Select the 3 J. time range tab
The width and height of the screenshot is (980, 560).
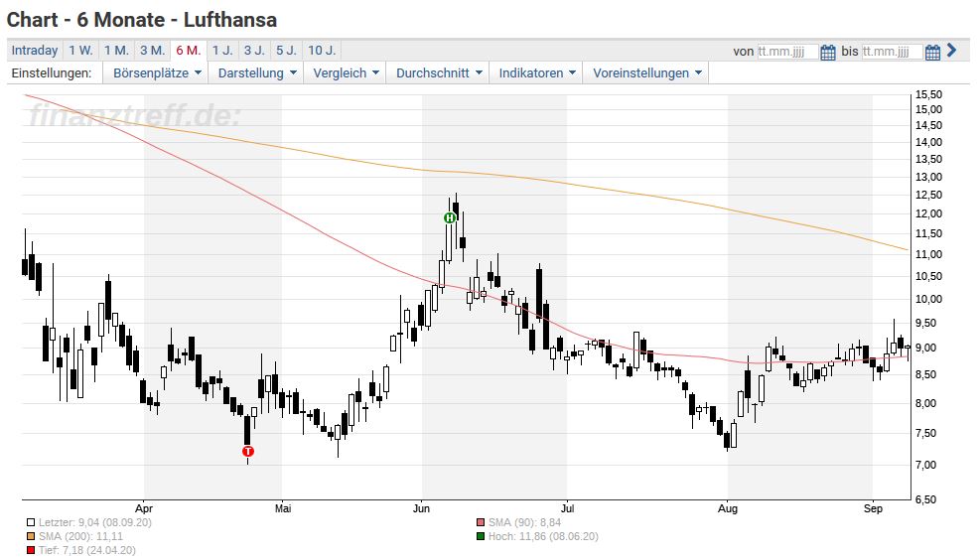point(254,51)
